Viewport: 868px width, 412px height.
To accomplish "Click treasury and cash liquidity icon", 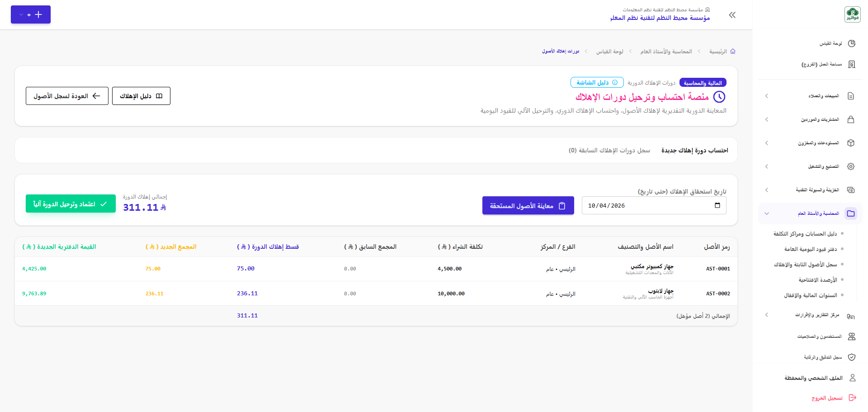I will click(851, 190).
